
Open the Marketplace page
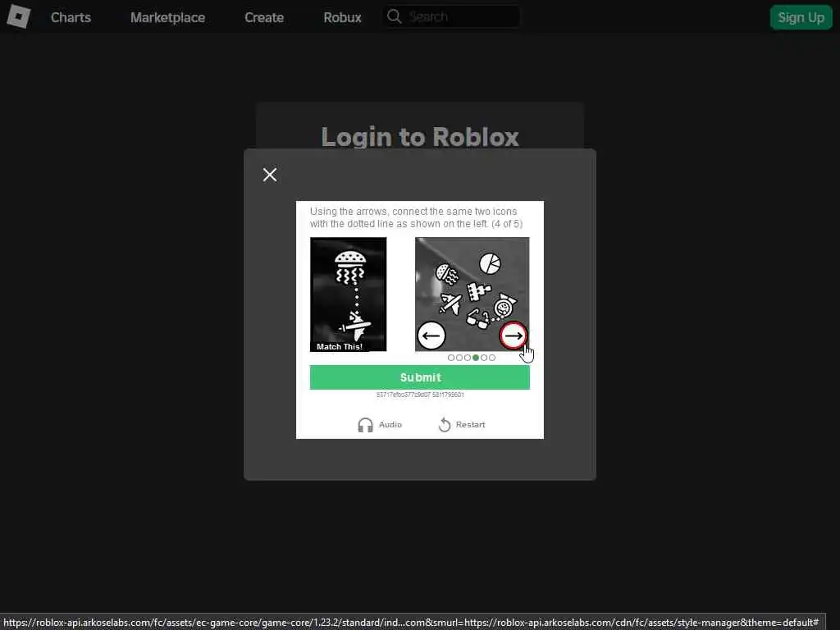pos(167,17)
